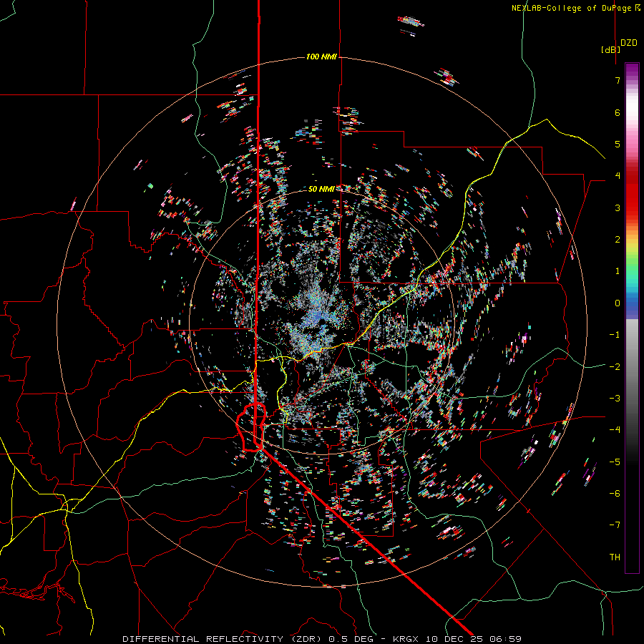The height and width of the screenshot is (644, 644).
Task: Click the KRGX station identifier in caption
Action: pyautogui.click(x=406, y=639)
